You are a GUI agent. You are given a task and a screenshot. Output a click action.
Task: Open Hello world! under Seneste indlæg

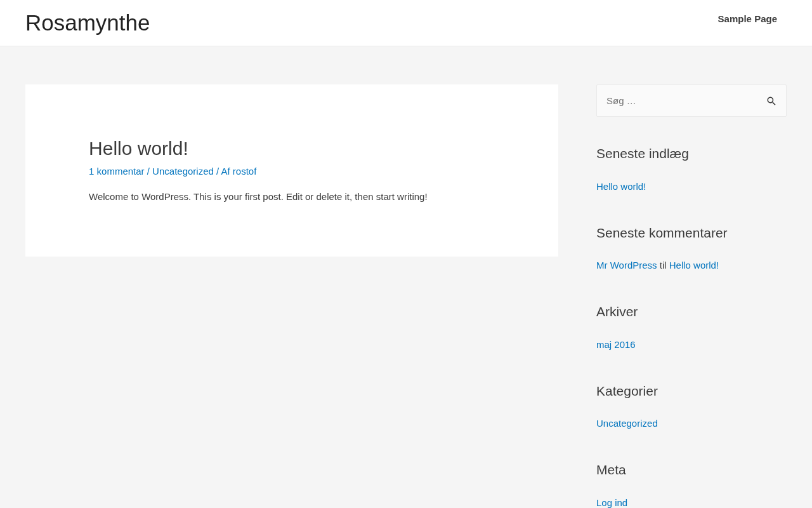pyautogui.click(x=621, y=187)
